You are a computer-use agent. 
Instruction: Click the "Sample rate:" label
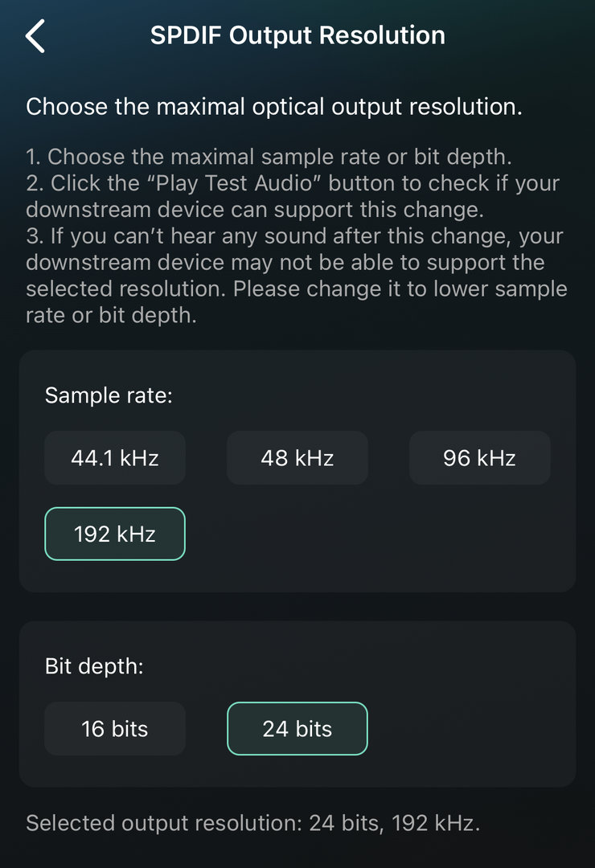pyautogui.click(x=109, y=395)
